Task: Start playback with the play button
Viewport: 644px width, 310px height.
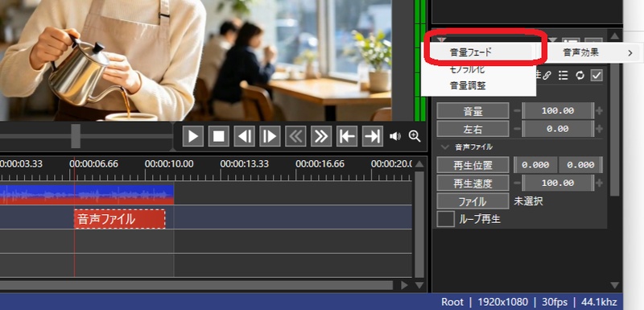Action: [x=193, y=136]
